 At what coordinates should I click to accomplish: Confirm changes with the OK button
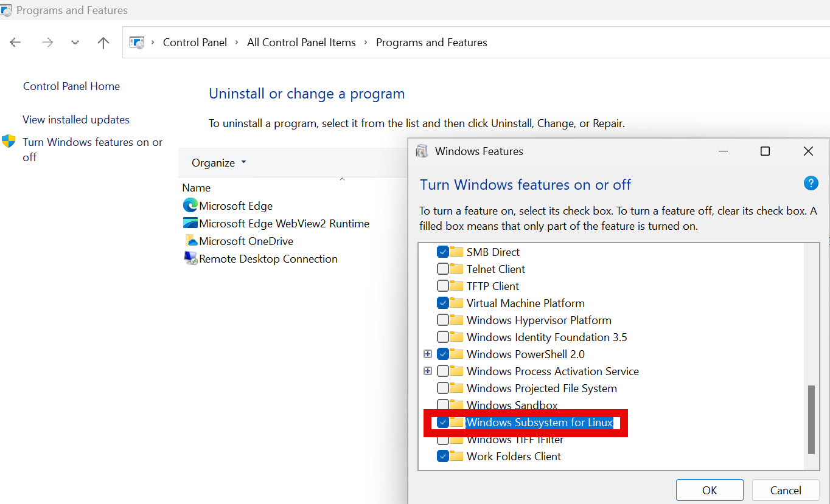click(x=710, y=490)
